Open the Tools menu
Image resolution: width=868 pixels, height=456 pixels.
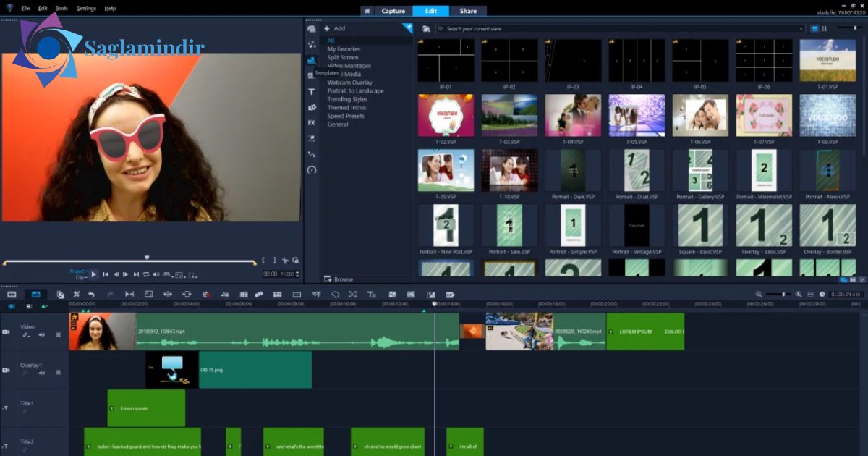[62, 9]
